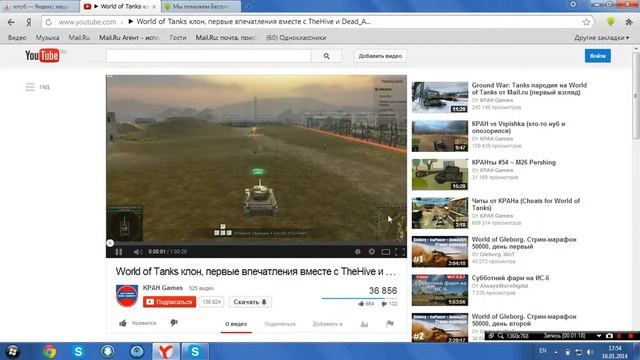Click the upload video button
640x360 pixels.
click(x=380, y=56)
